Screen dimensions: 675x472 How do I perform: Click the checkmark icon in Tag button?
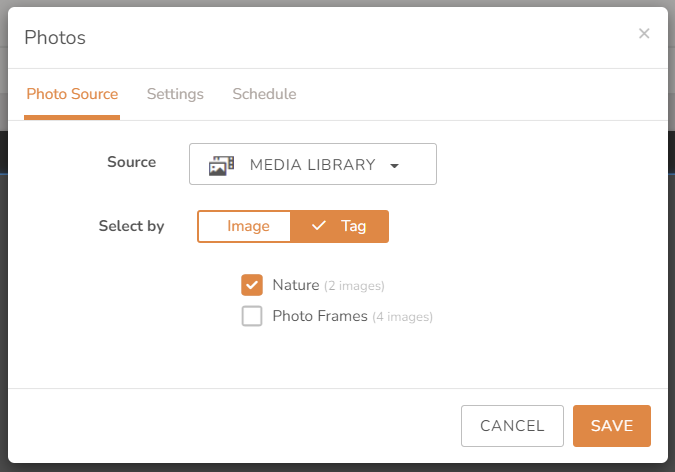pos(319,225)
